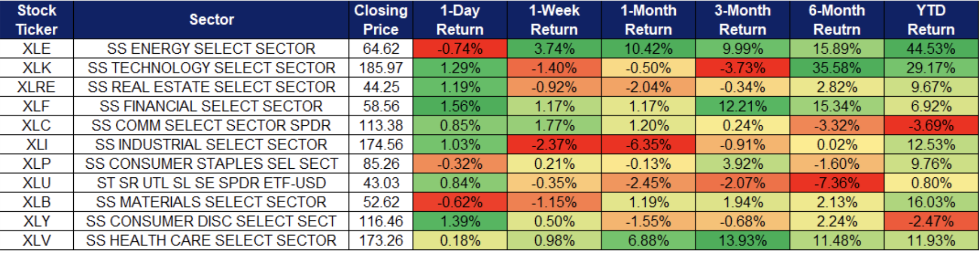Select the red -0.74% 1-Day Return cell

pyautogui.click(x=460, y=49)
